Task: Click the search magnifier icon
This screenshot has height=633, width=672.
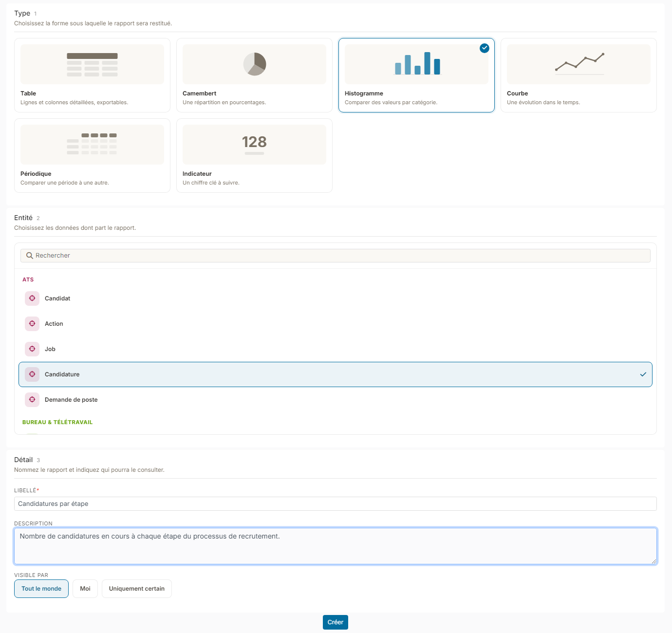Action: click(x=30, y=256)
